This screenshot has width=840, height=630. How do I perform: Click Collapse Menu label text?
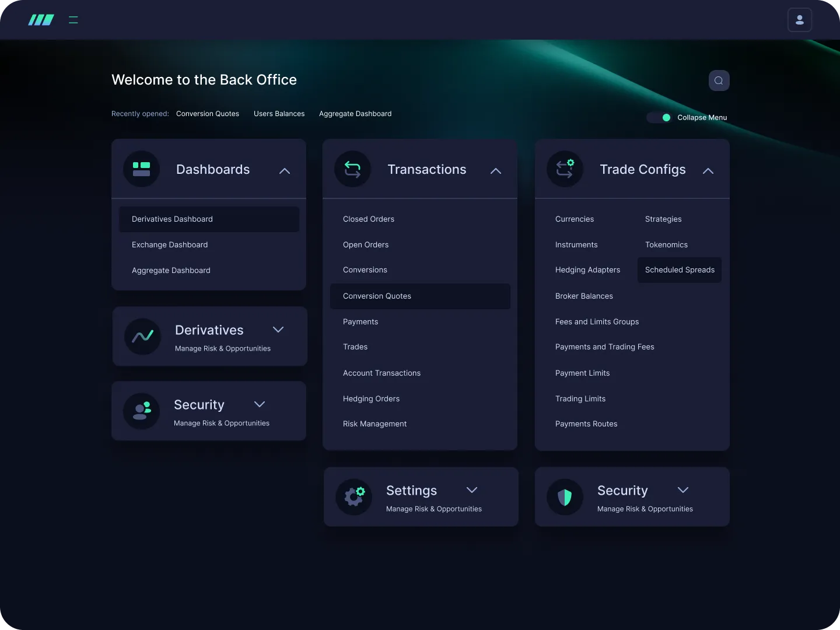pos(702,117)
